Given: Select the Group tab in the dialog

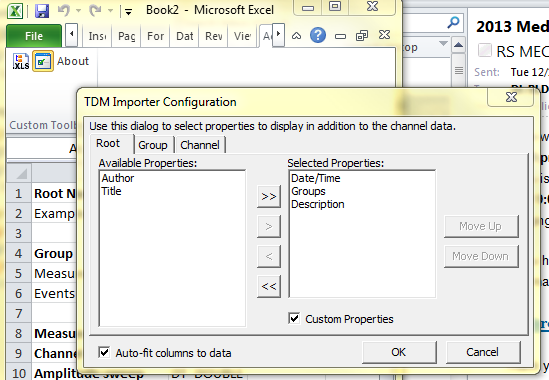Looking at the screenshot, I should (153, 145).
